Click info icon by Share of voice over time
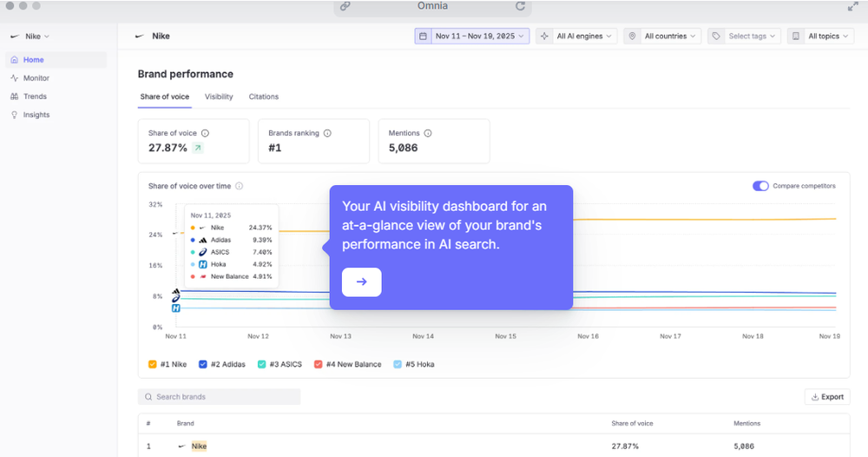868x457 pixels. coord(240,186)
